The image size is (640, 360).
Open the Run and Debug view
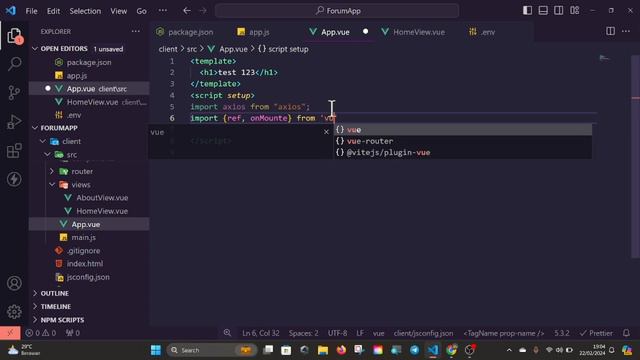pos(14,122)
